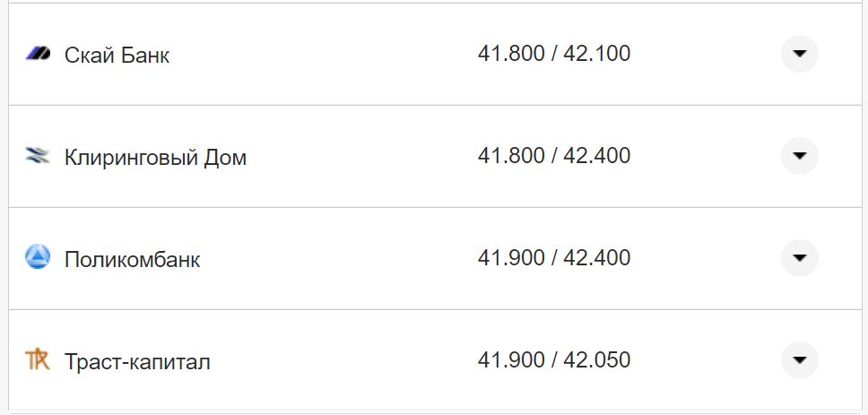Image resolution: width=868 pixels, height=415 pixels.
Task: Click the Поликомбанк blue round logo
Action: pos(38,258)
